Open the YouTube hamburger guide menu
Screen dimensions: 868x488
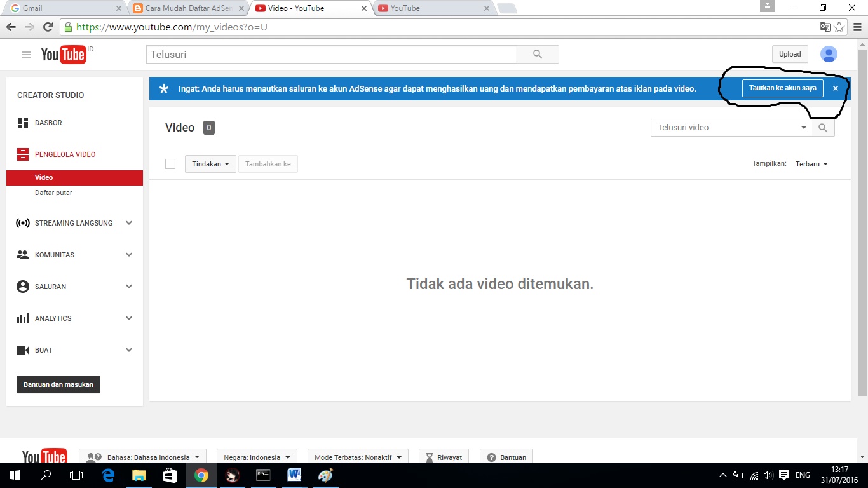(x=26, y=55)
